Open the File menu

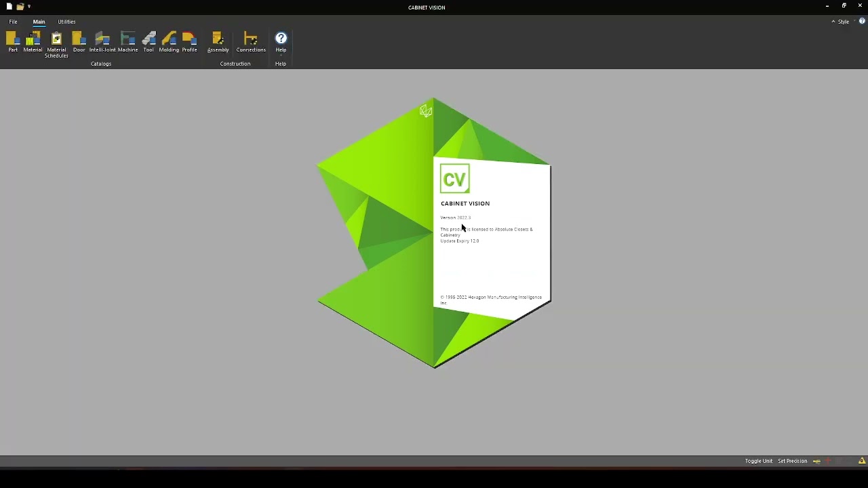(x=13, y=22)
